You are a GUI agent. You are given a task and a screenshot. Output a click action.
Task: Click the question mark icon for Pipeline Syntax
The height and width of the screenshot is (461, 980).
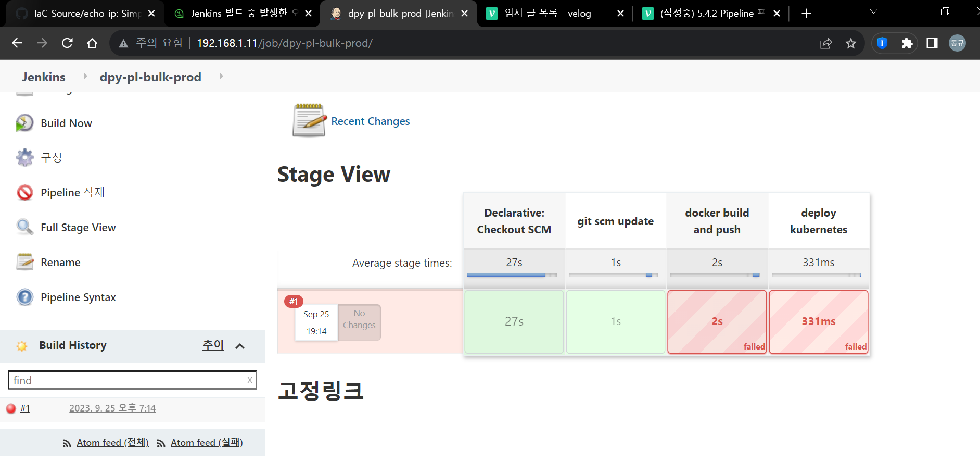point(24,297)
